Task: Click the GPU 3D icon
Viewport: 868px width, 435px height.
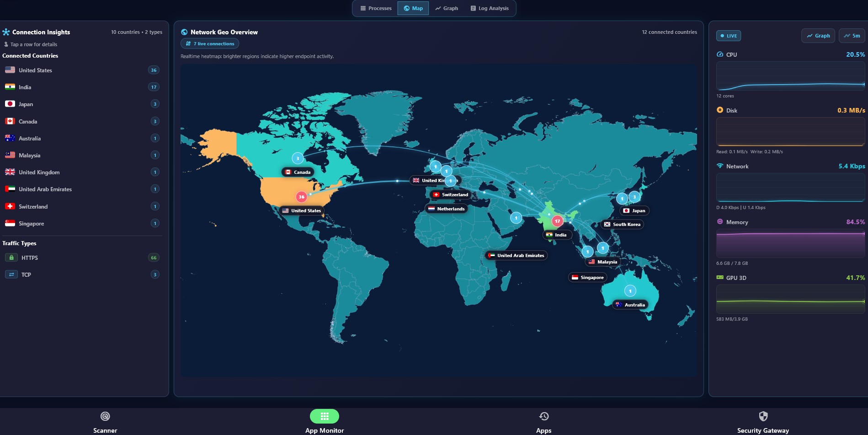Action: coord(720,278)
